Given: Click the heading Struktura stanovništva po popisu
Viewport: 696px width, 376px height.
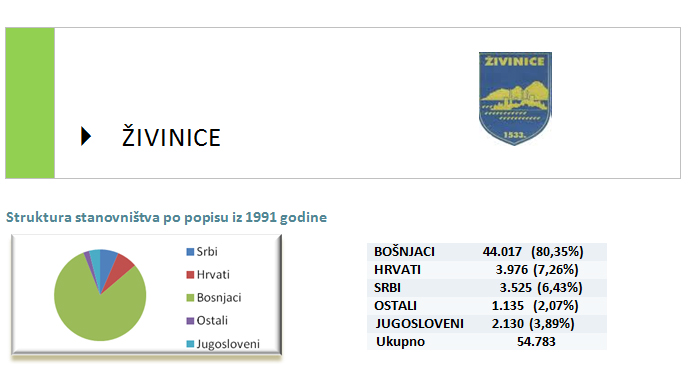Looking at the screenshot, I should tap(166, 217).
